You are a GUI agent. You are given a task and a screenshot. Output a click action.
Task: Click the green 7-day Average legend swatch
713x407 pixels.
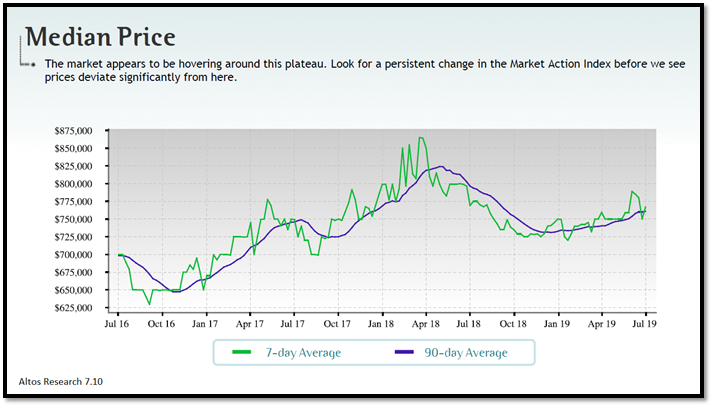(241, 352)
